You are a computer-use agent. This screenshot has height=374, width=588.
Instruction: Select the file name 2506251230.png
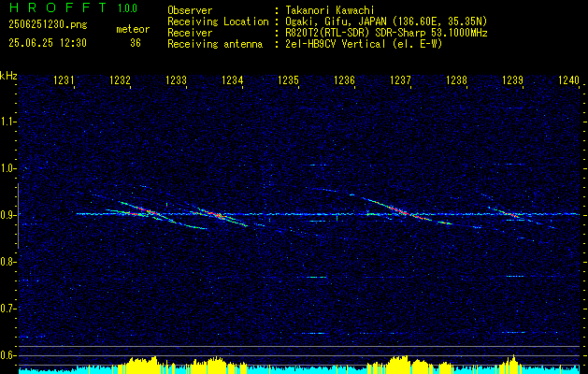[x=48, y=25]
